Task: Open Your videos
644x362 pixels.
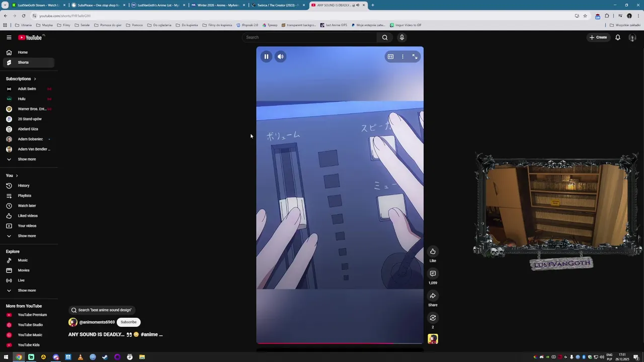Action: coord(28,226)
